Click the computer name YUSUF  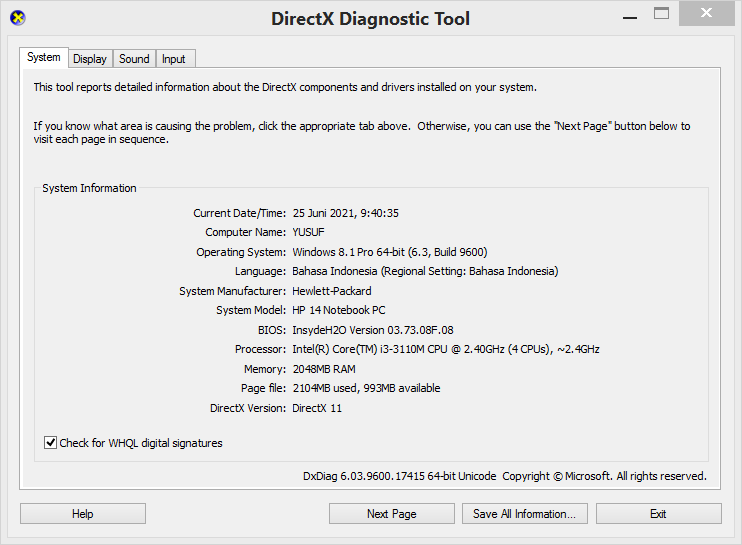309,232
